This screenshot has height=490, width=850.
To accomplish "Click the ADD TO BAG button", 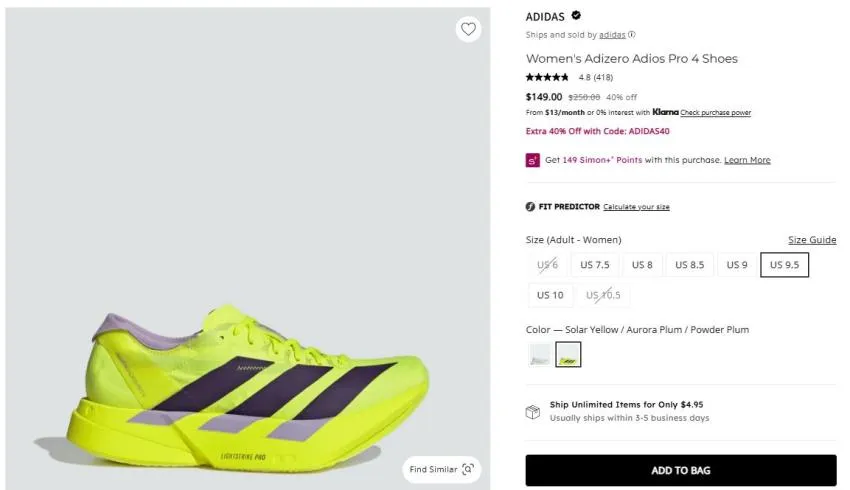I will (x=681, y=470).
